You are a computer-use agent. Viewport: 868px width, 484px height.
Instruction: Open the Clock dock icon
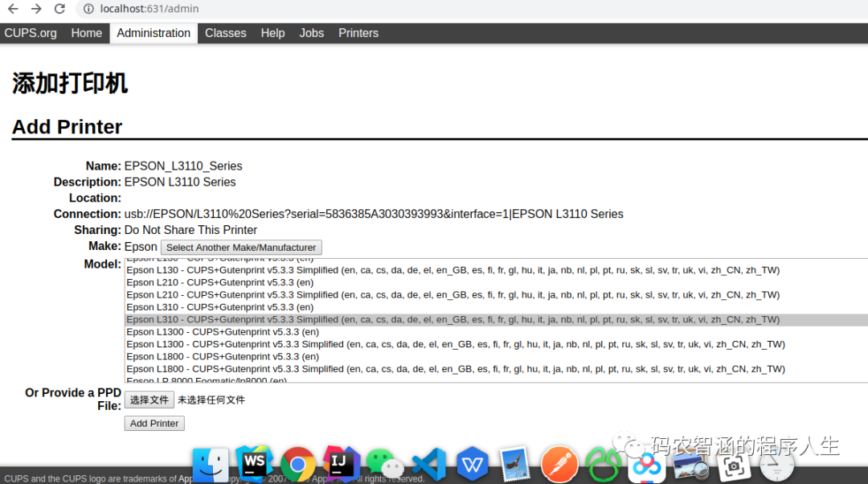point(776,466)
